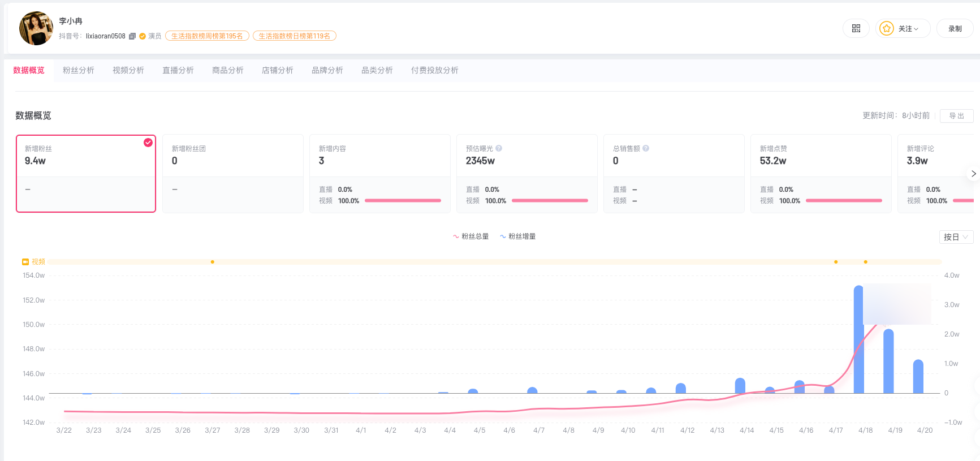980x461 pixels.
Task: Open 李小冉 profile avatar
Action: [x=36, y=28]
